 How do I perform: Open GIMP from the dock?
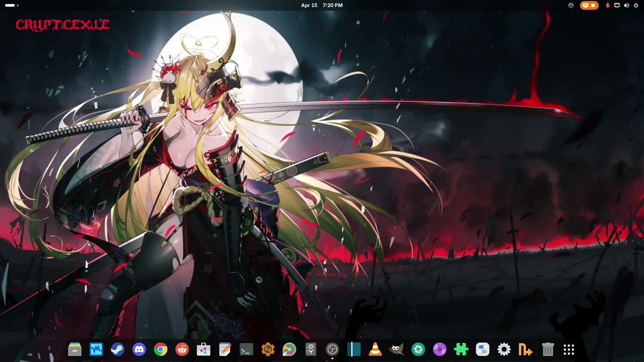[396, 349]
